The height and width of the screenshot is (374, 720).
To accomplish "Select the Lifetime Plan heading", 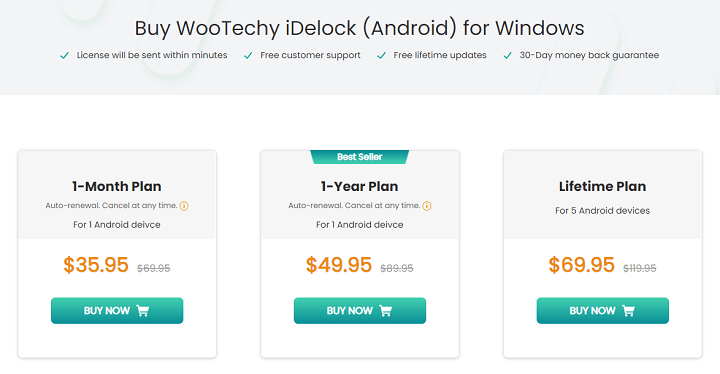I will coord(602,186).
